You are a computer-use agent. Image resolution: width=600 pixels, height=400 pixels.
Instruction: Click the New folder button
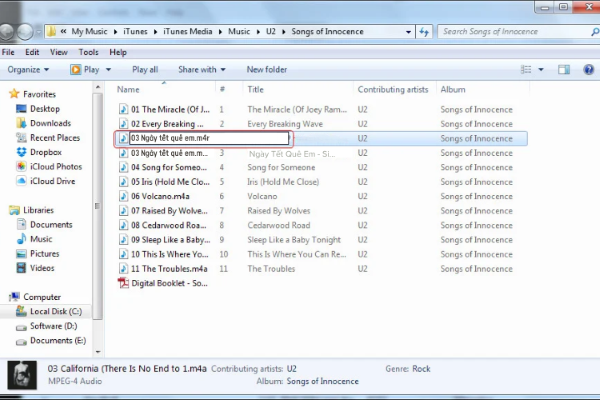[267, 70]
